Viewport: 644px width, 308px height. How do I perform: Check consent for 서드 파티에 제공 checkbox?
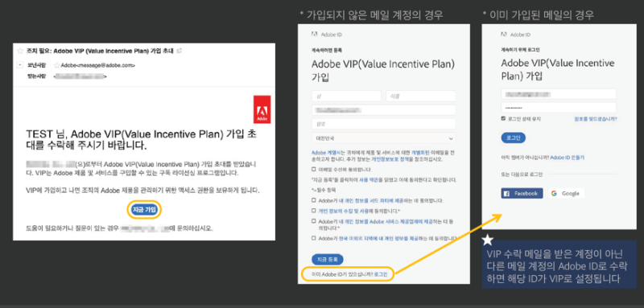click(314, 200)
